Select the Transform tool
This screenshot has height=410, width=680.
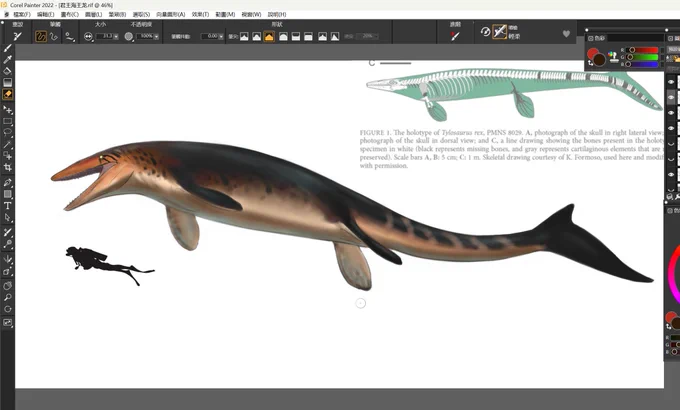pos(7,110)
